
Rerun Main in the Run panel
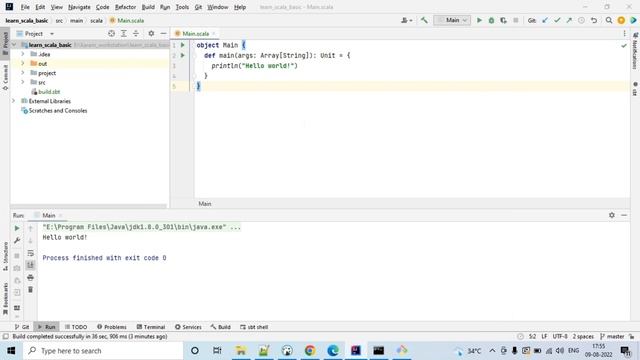17,228
